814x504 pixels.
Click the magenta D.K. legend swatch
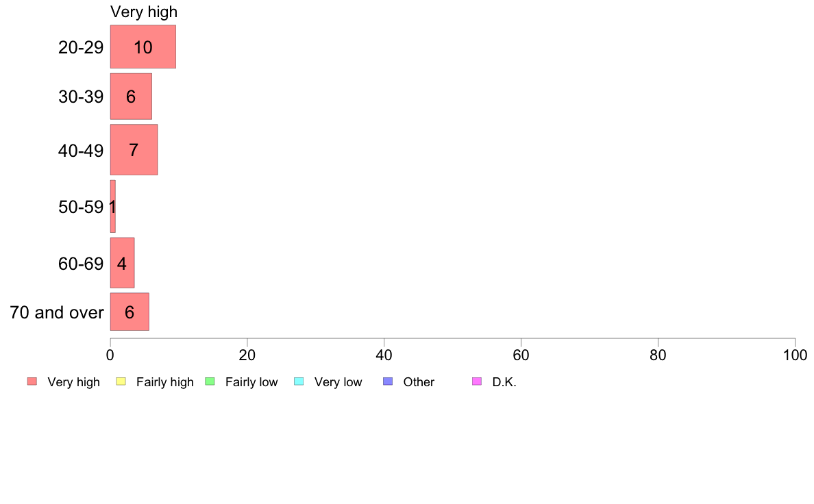click(477, 381)
